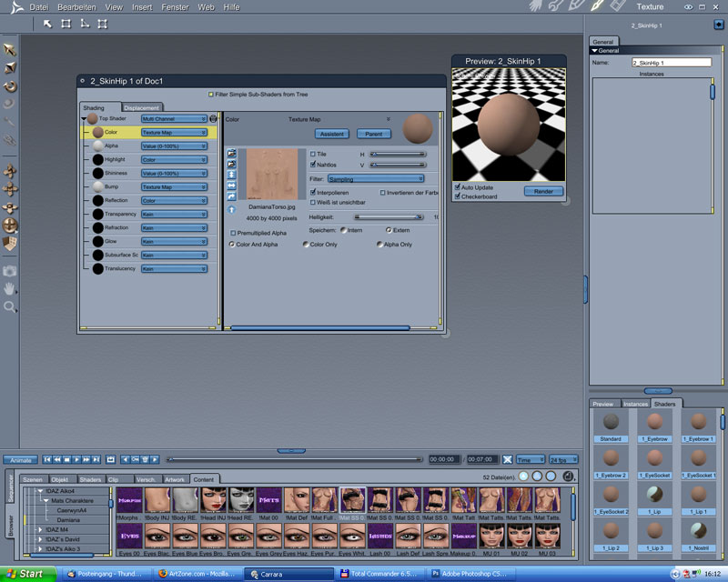Viewport: 728px width, 582px height.
Task: Select the 3D box tool in left toolbar
Action: coord(10,243)
